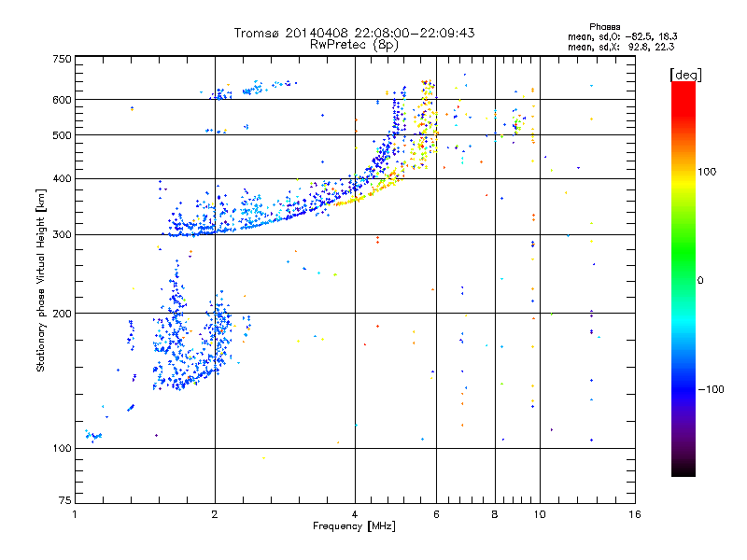Screen dimensions: 747x560
Task: Click the 'Frequency [MHz]' axis label
Action: click(354, 526)
